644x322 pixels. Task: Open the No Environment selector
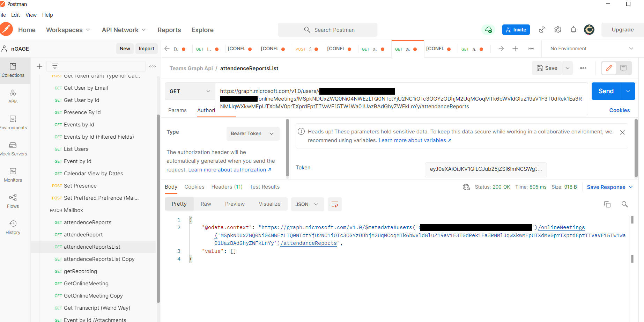point(590,48)
